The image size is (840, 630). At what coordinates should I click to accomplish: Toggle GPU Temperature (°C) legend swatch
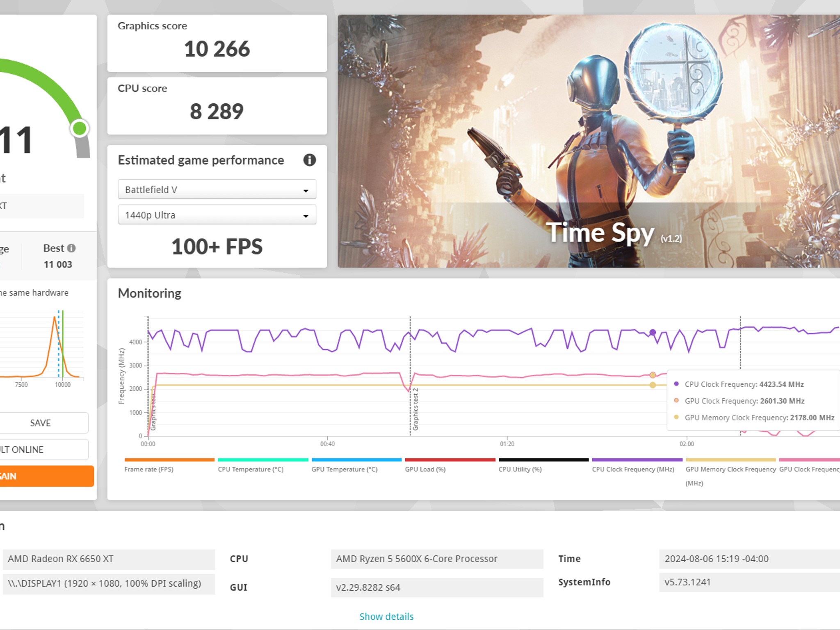click(356, 460)
